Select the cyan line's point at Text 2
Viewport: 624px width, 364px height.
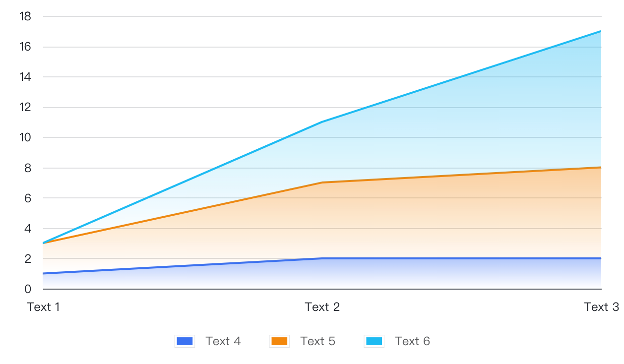(322, 122)
